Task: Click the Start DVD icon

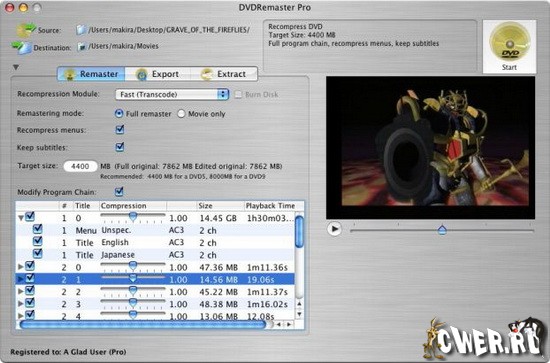Action: point(510,41)
